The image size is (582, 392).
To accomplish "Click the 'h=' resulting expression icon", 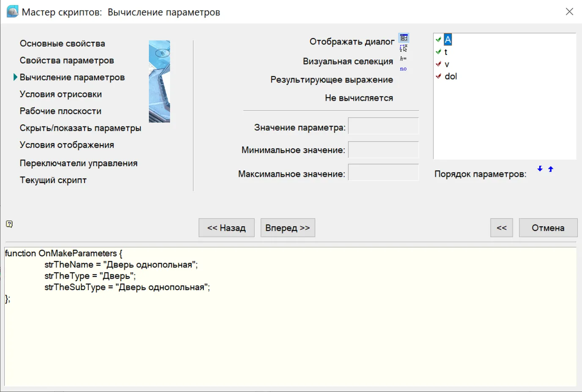I will click(403, 58).
